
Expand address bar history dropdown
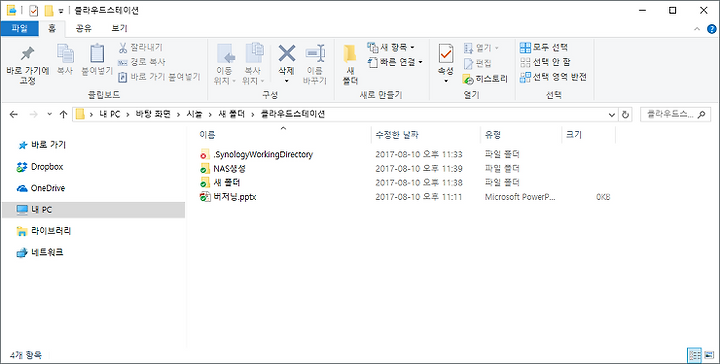click(611, 115)
